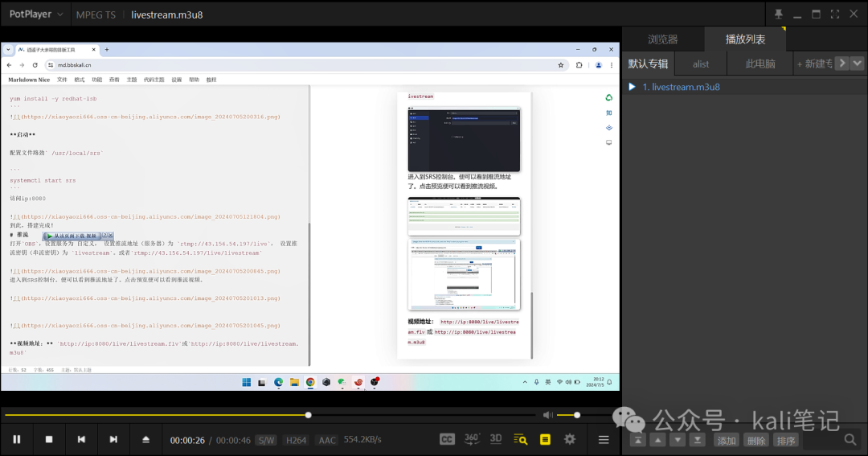
Task: Click time display 00:00:26
Action: coord(187,441)
